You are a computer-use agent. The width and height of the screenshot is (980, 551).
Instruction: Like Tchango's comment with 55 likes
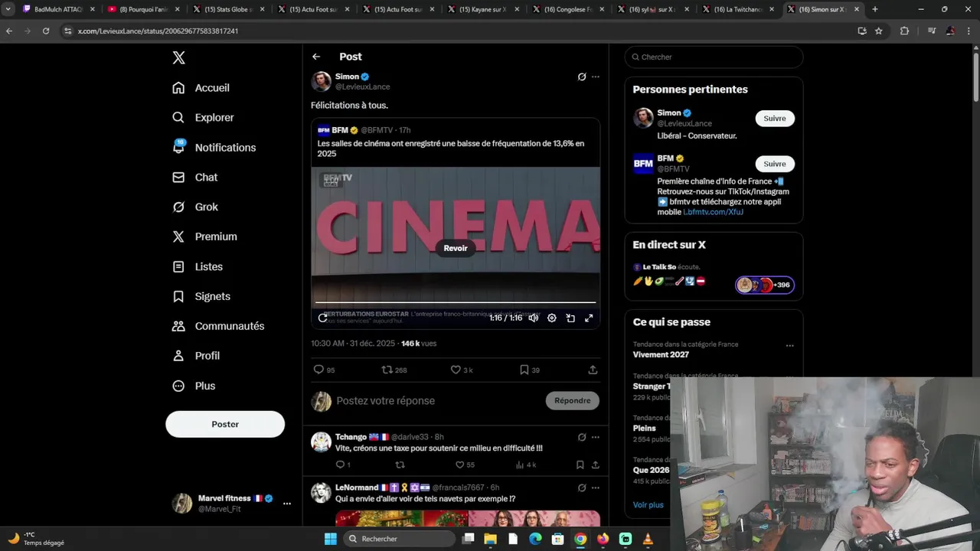465,465
